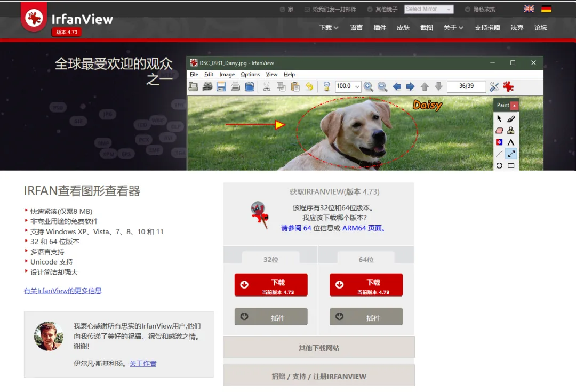Click the 其他下载网站 button

click(x=319, y=347)
